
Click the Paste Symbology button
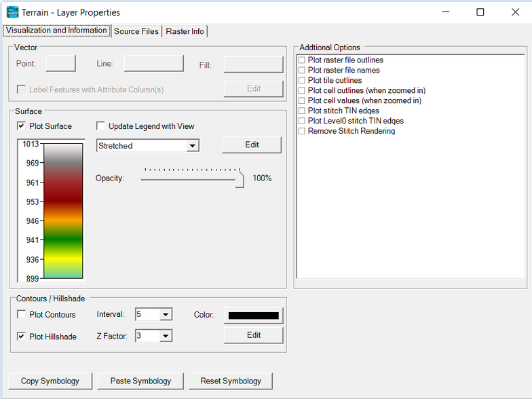coord(140,381)
